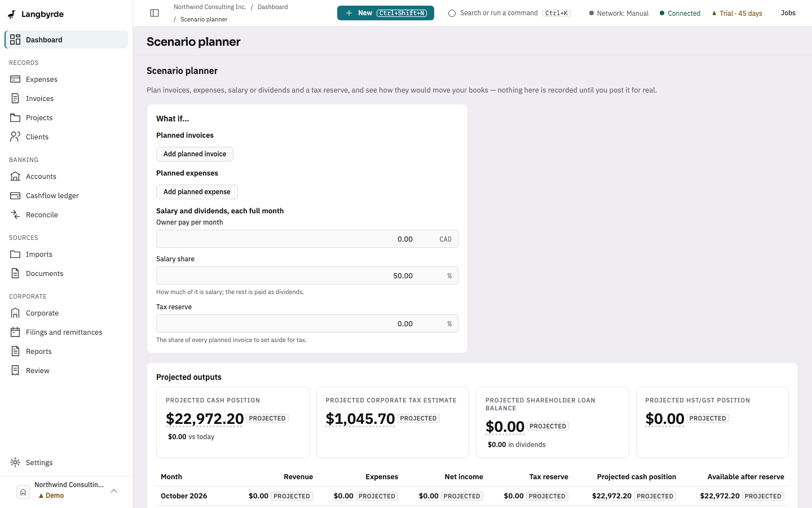Click the Review bookmark icon
The image size is (812, 508).
click(15, 370)
